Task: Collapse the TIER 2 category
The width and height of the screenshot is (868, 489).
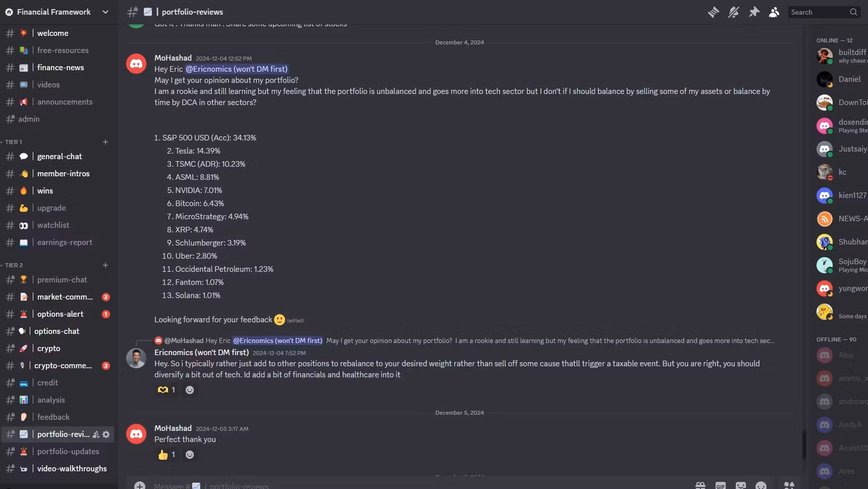Action: (x=14, y=265)
